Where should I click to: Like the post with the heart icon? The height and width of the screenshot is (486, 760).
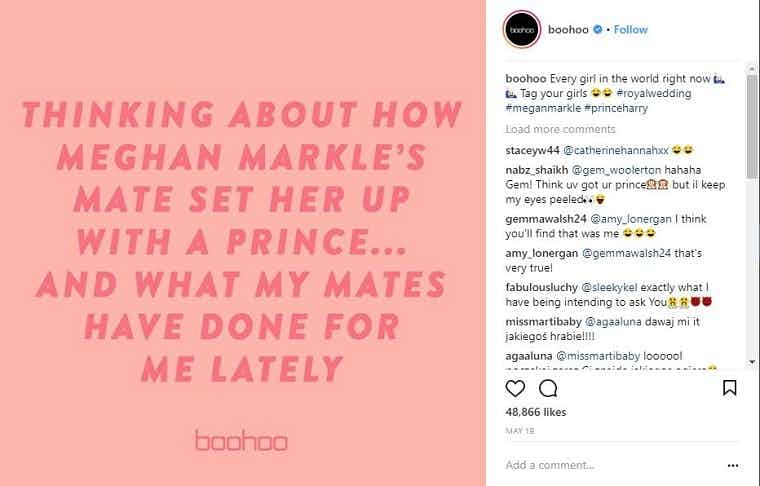click(x=515, y=388)
